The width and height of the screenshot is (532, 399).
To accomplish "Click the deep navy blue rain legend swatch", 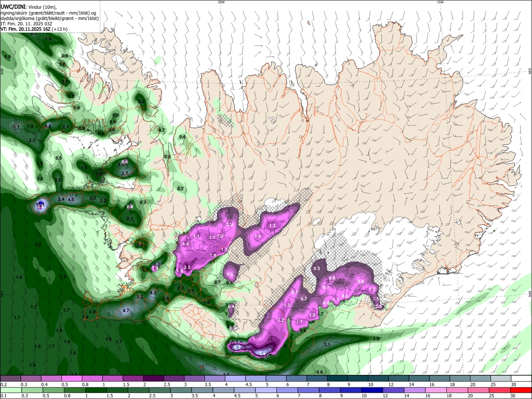I will point(372,390).
